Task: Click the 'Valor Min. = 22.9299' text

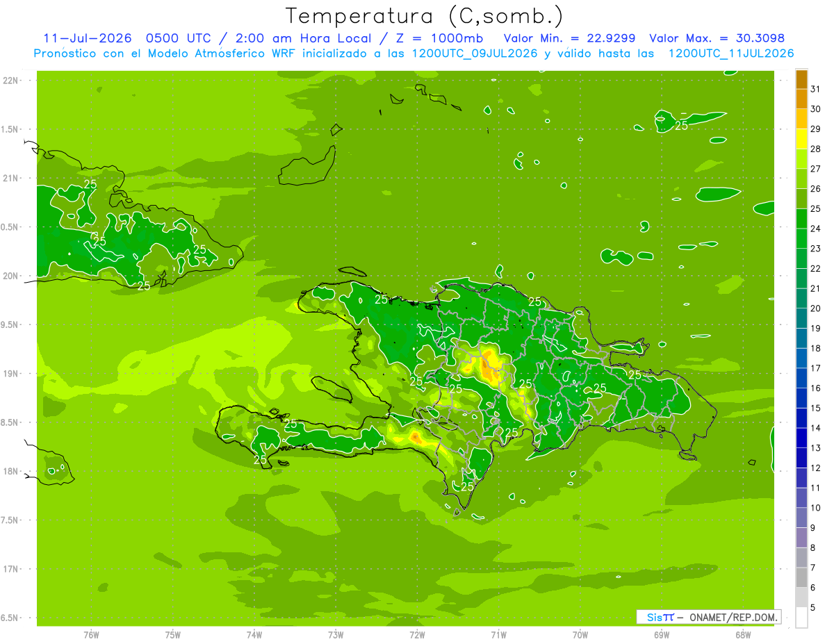Action: 569,38
